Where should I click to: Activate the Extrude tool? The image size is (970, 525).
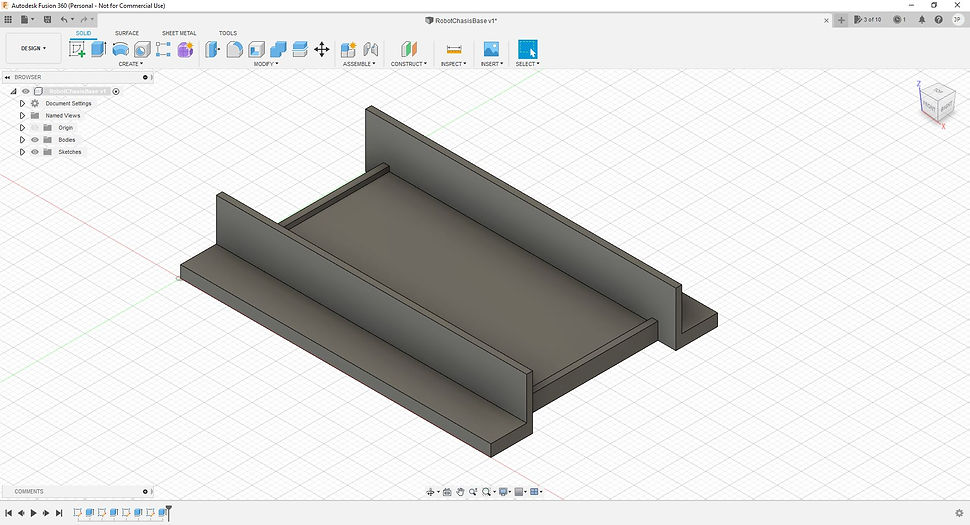tap(98, 49)
